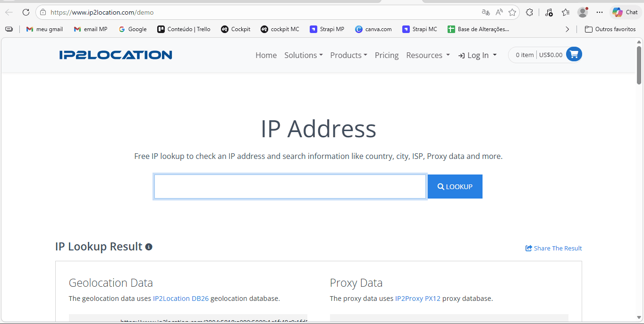Open Edge settings three-dot menu
Screen dimensions: 644x324
[x=600, y=12]
